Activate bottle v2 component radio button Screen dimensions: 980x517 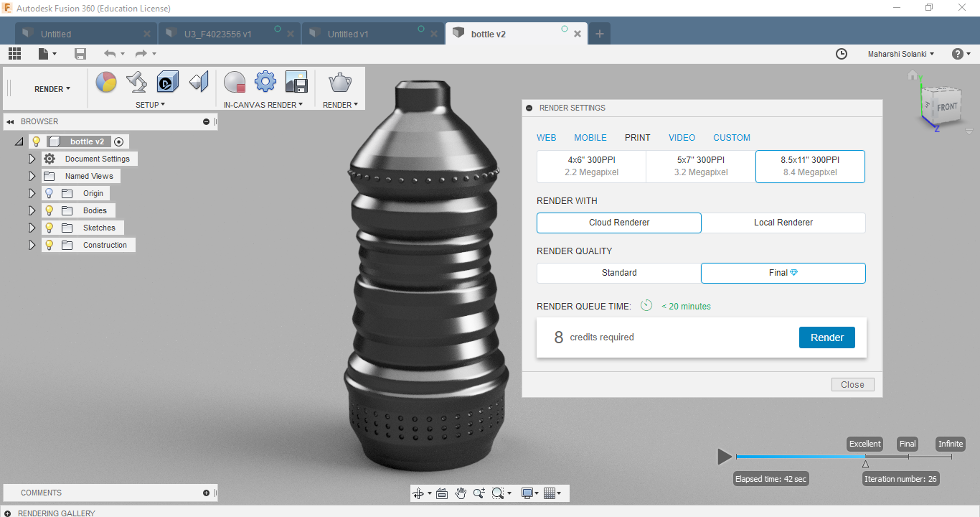click(x=119, y=141)
